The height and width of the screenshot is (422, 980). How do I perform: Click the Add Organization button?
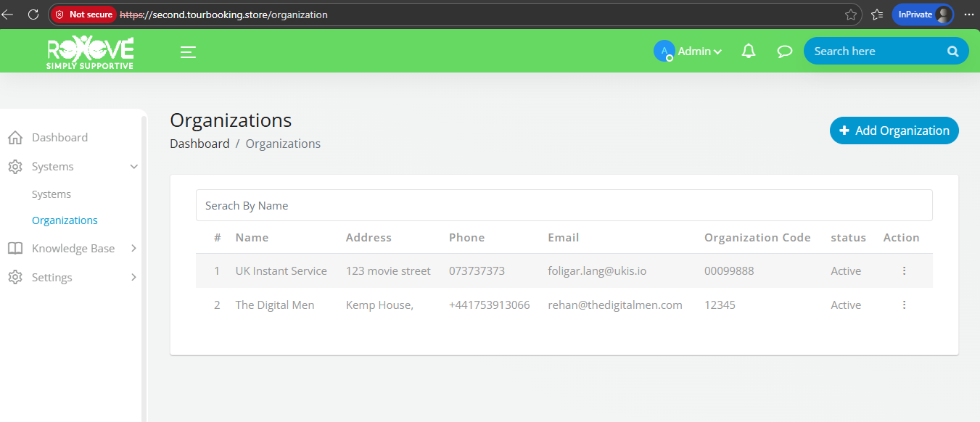[x=894, y=131]
